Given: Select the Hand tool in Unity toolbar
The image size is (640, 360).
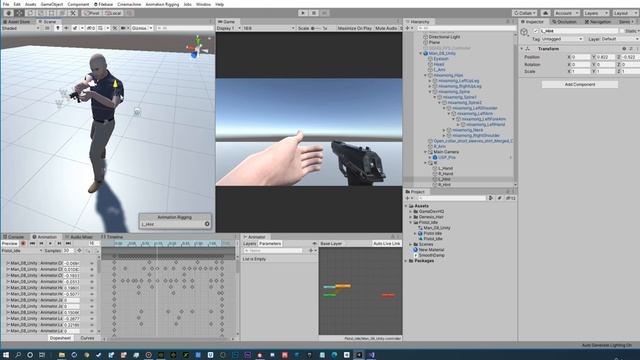Looking at the screenshot, I should coord(8,13).
